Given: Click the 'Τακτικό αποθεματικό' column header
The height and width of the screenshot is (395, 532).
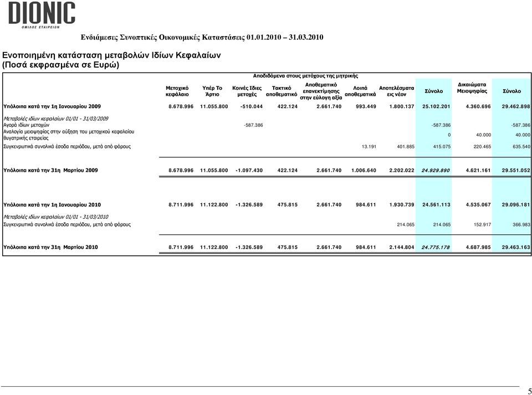Looking at the screenshot, I should (282, 91).
